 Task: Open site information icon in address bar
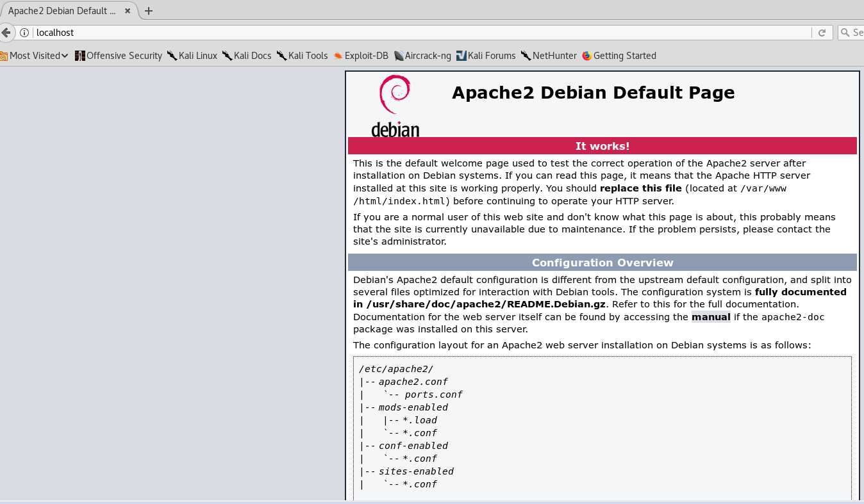click(x=24, y=33)
